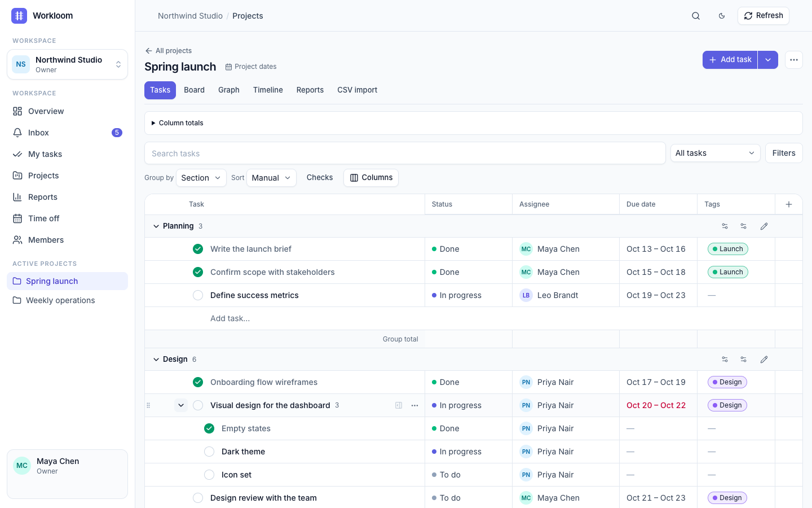
Task: Click the Workloom logo icon
Action: 19,16
